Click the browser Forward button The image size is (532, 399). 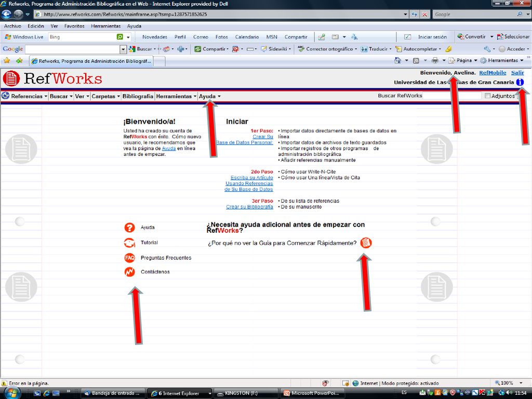pos(18,14)
